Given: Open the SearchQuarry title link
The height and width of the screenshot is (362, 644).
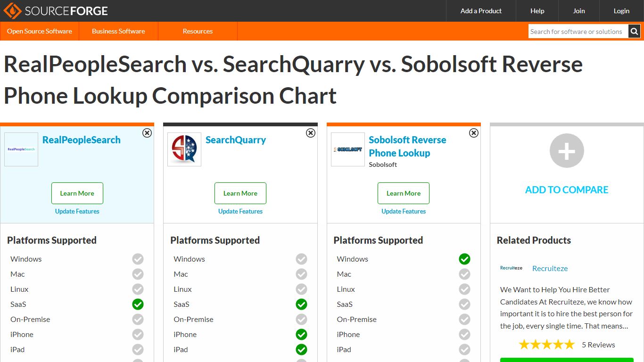Looking at the screenshot, I should click(236, 140).
